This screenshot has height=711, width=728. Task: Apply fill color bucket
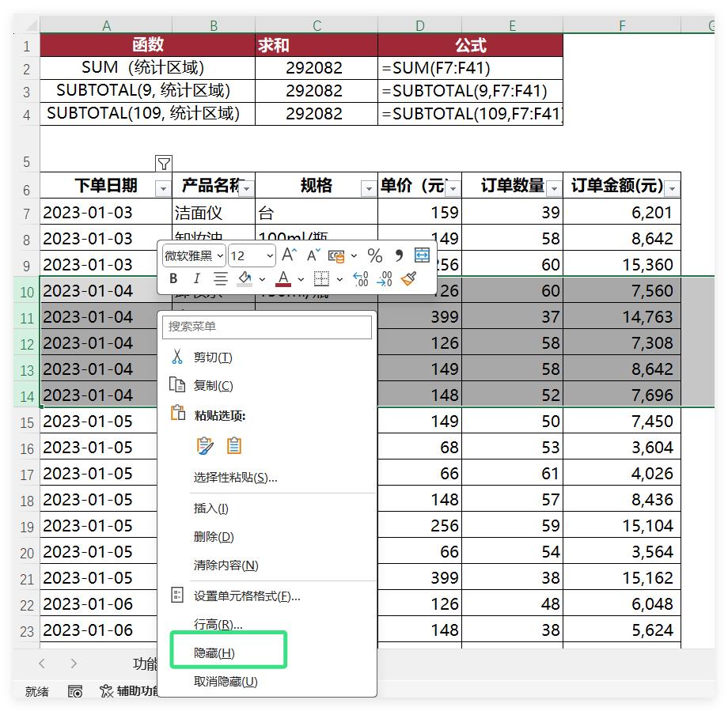tap(245, 278)
